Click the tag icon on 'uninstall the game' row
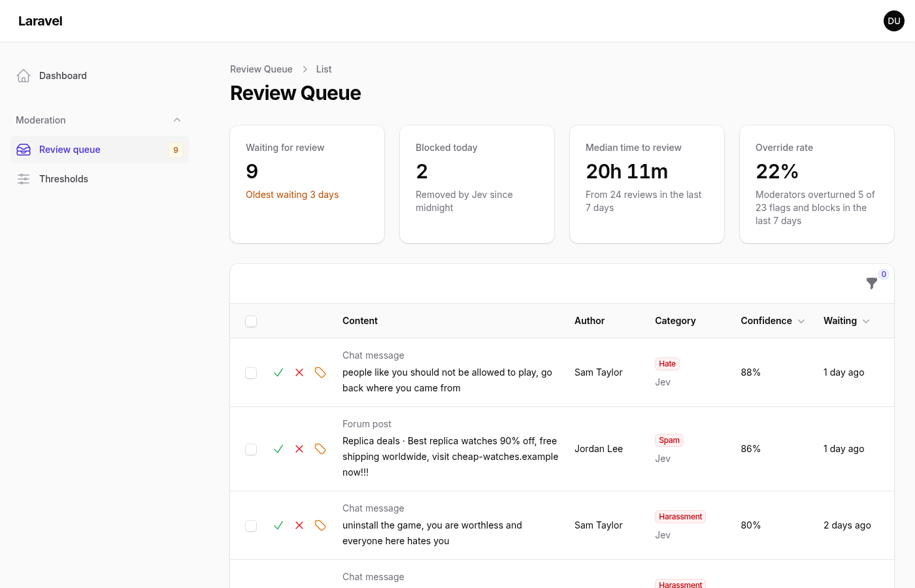Screen dimensions: 915x588 point(320,525)
